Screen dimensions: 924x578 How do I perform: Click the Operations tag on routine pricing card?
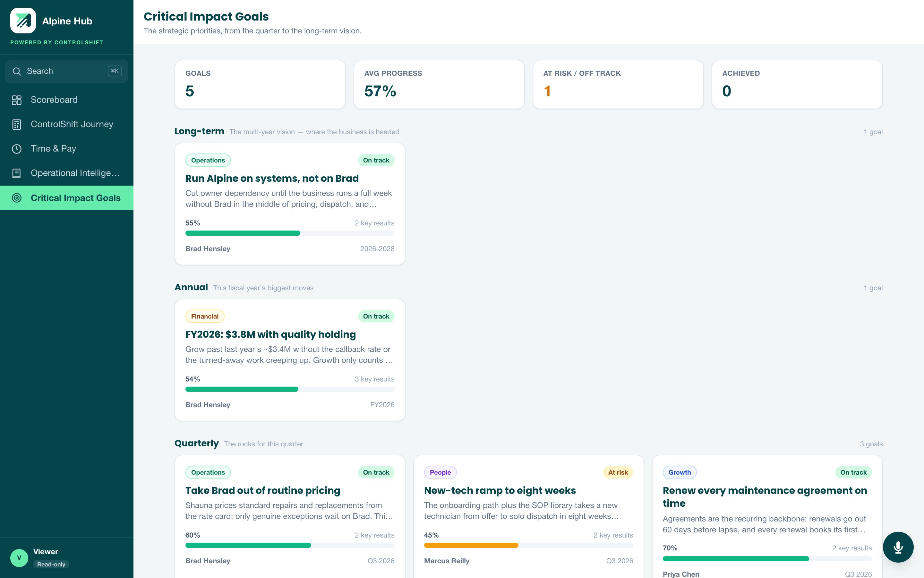coord(208,472)
